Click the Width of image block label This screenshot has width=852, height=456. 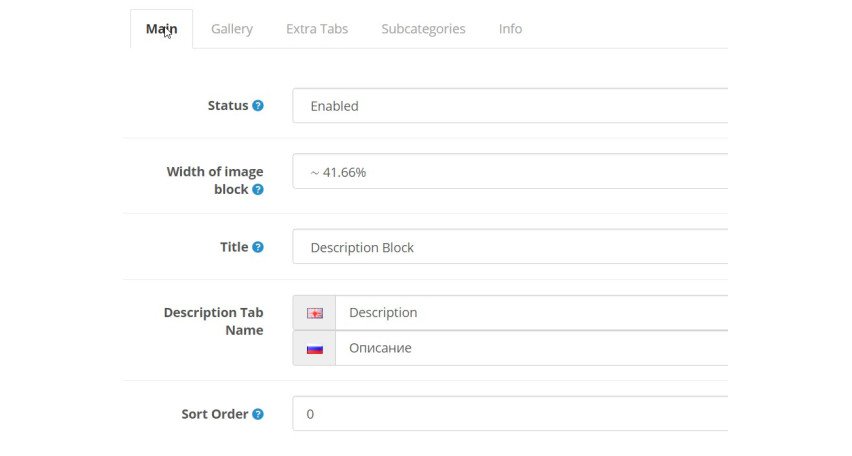click(x=215, y=180)
